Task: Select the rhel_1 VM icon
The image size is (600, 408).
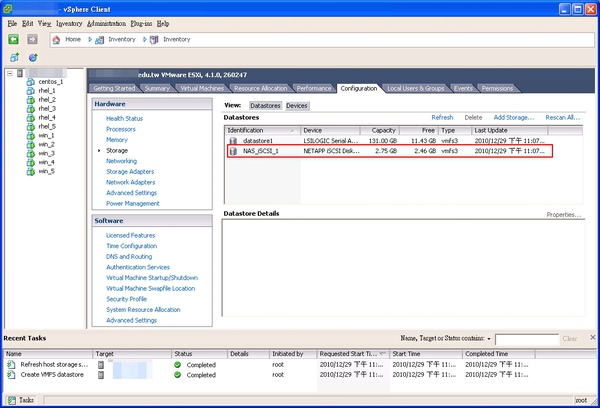Action: tap(31, 91)
